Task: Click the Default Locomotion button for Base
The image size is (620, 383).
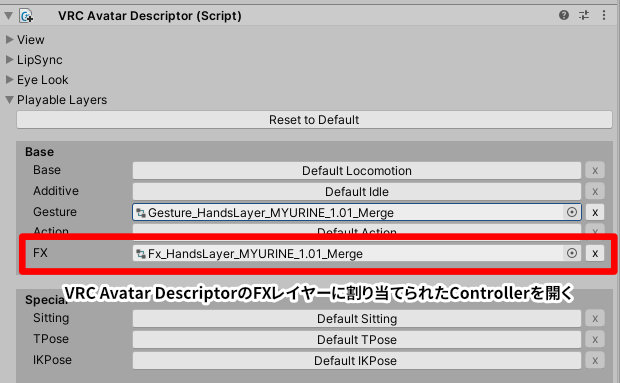Action: [x=357, y=171]
